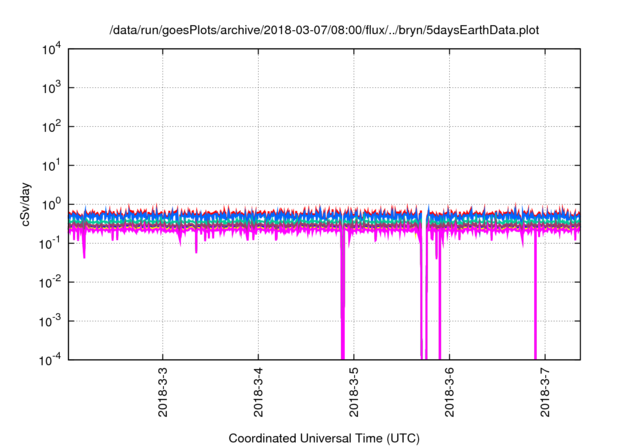Click the 10^0 y-axis tick label
The height and width of the screenshot is (448, 640).
[x=51, y=204]
